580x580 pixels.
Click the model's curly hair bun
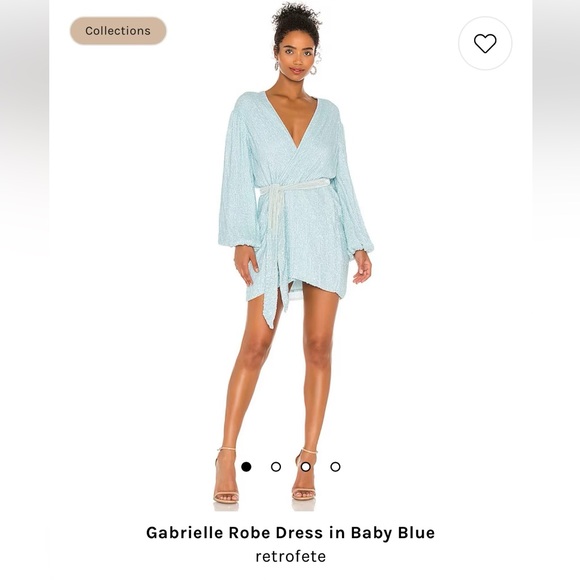click(x=296, y=18)
